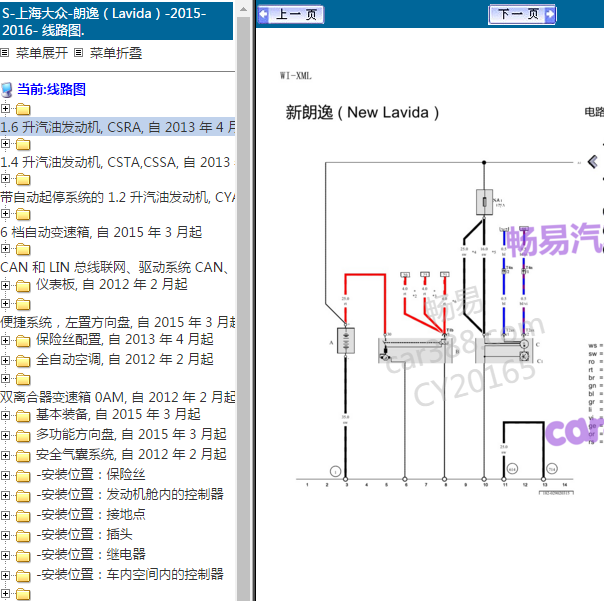Expand the 安全气囊系统 tree node
The image size is (604, 601).
5,455
